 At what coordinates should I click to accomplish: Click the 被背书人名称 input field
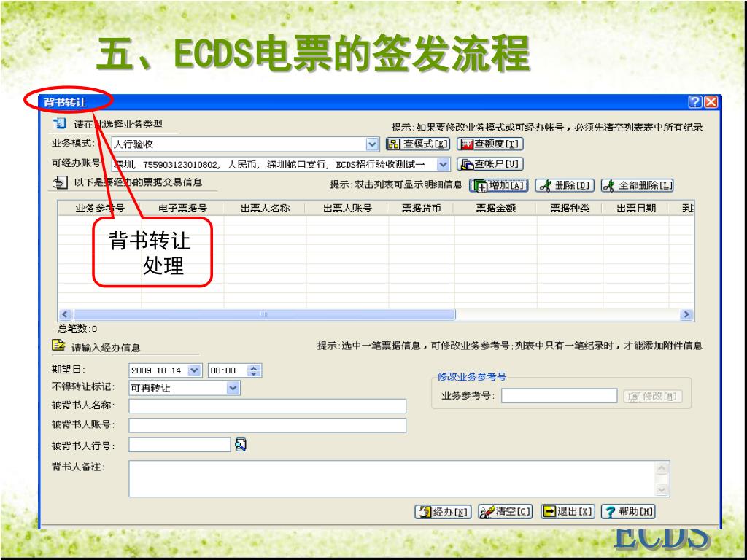[x=267, y=406]
